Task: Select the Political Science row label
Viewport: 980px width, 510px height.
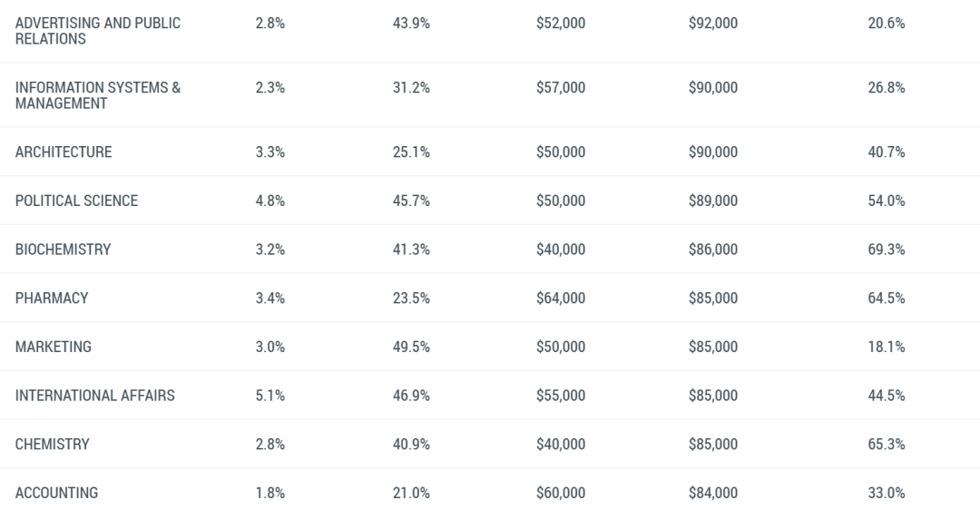Action: point(76,201)
